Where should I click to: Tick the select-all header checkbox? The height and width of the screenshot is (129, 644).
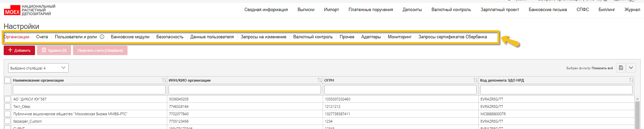[7, 80]
